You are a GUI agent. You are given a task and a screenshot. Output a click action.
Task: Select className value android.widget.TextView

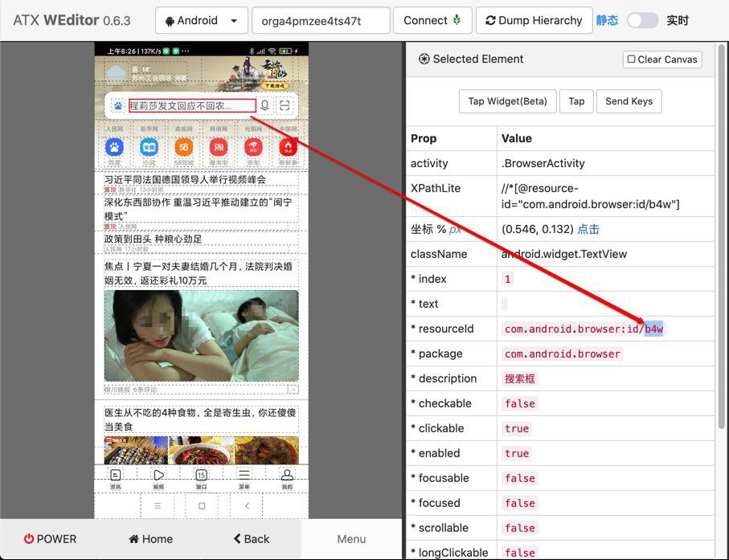click(x=564, y=254)
